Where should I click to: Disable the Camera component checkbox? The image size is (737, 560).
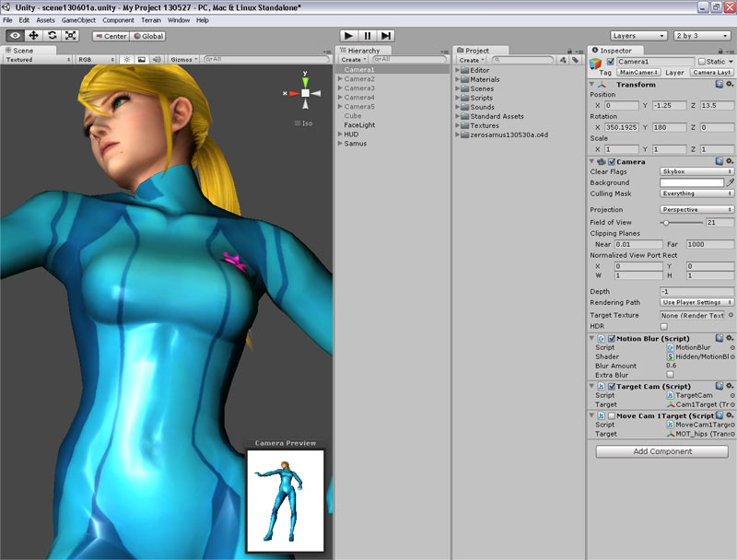coord(612,161)
